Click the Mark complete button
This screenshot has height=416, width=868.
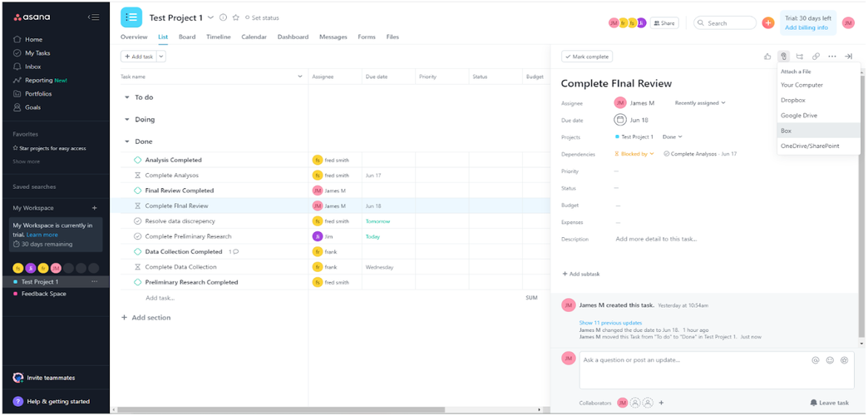(x=587, y=57)
